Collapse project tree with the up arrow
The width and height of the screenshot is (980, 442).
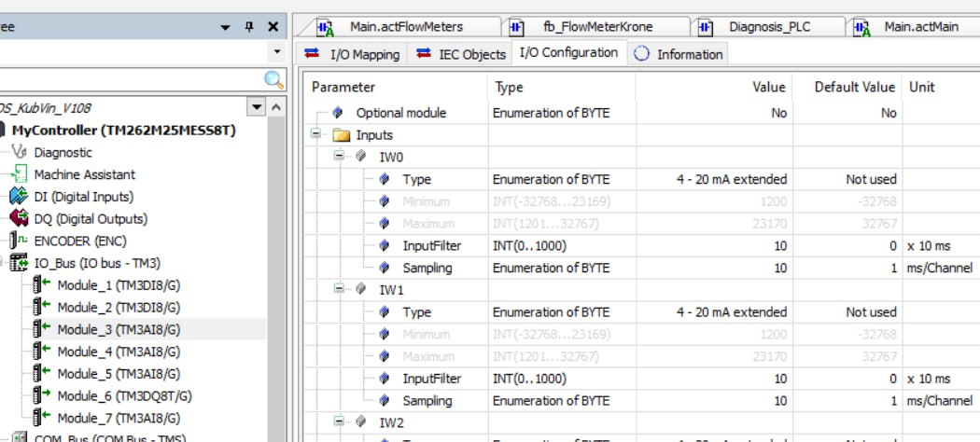tap(275, 107)
